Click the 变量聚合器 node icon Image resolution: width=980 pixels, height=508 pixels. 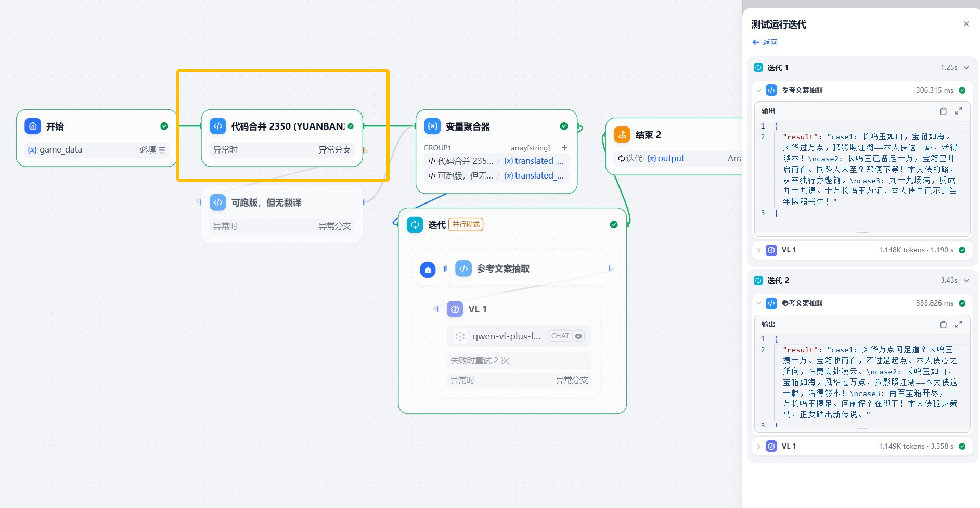(432, 126)
